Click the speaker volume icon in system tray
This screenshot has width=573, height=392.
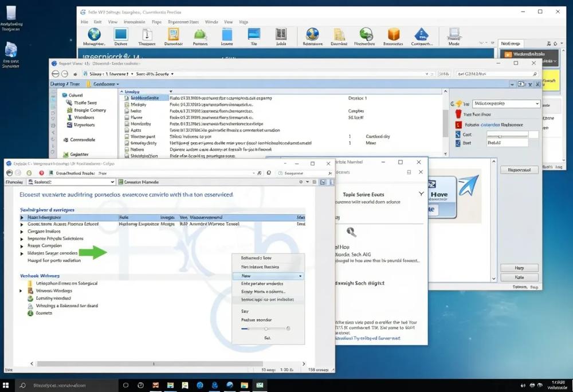[523, 386]
